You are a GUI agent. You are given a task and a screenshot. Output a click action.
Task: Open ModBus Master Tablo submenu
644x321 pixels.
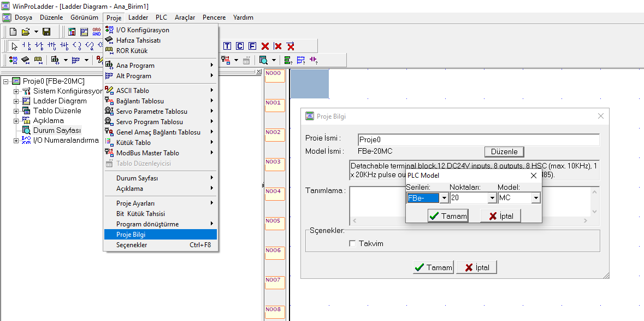(161, 153)
